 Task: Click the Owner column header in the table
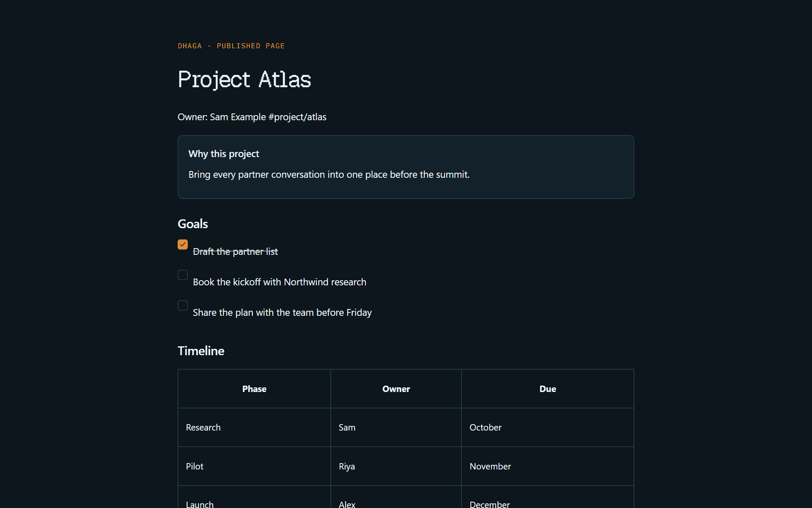(x=396, y=389)
